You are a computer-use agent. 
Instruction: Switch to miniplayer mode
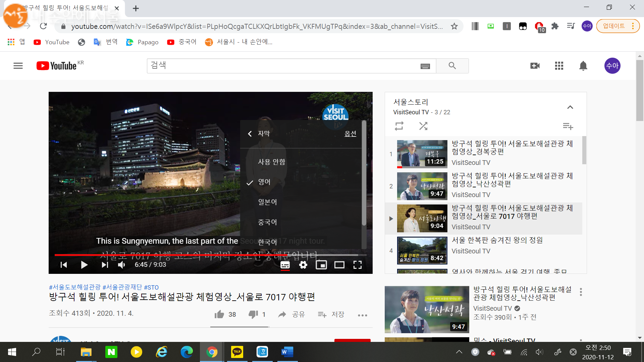tap(321, 265)
